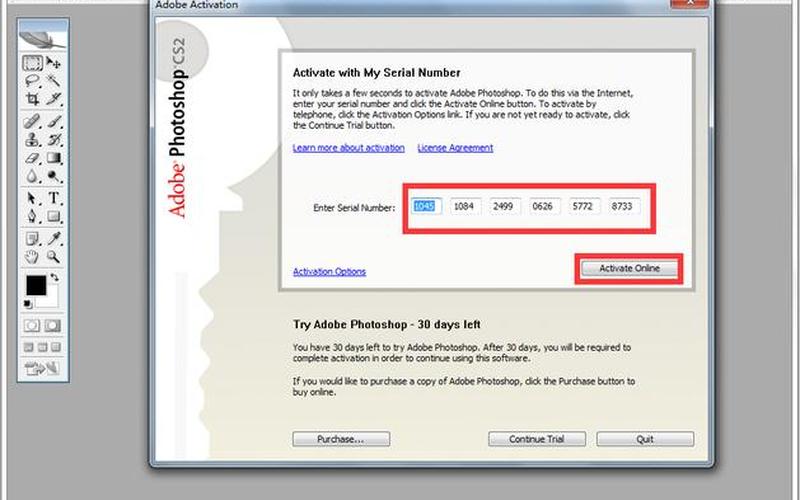Click the 'Try Adobe Photoshop - 30 days left' heading
The height and width of the screenshot is (500, 800).
387,324
